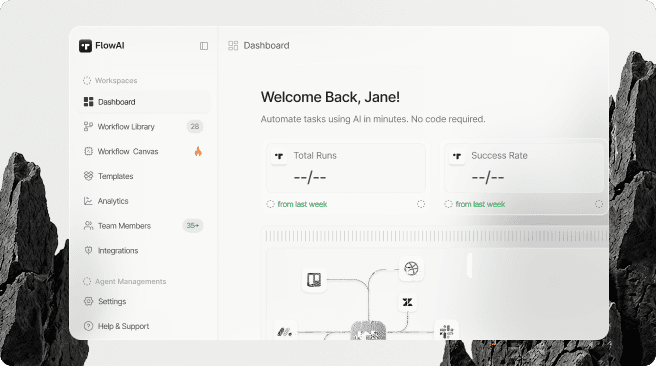
Task: Click the ruler tick strip above the canvas
Action: pos(436,236)
